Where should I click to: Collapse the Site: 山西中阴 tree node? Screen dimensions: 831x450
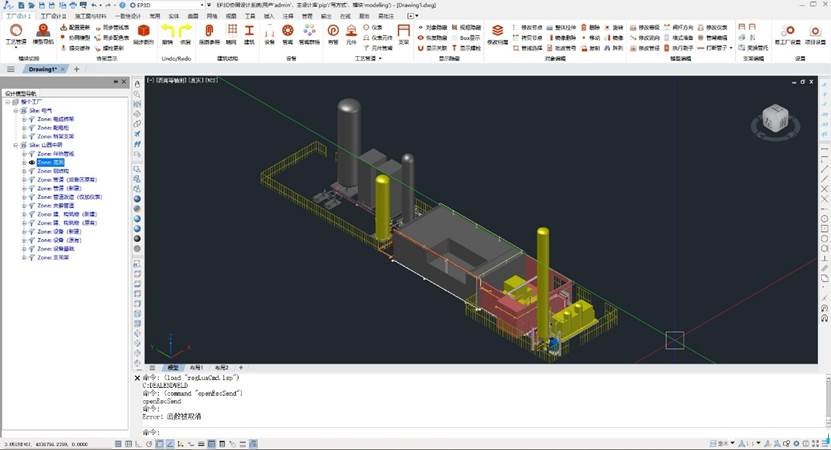click(15, 145)
